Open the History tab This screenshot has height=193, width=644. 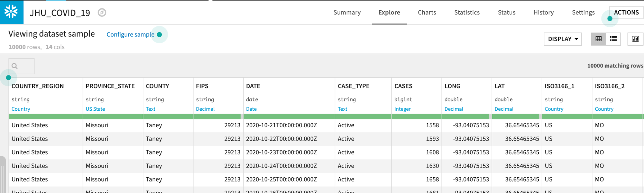click(x=543, y=13)
